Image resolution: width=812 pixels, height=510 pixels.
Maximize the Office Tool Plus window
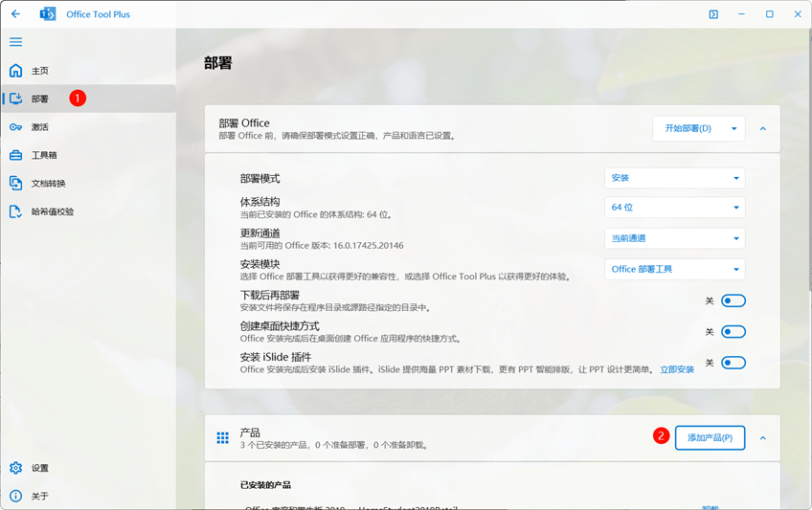pos(770,14)
